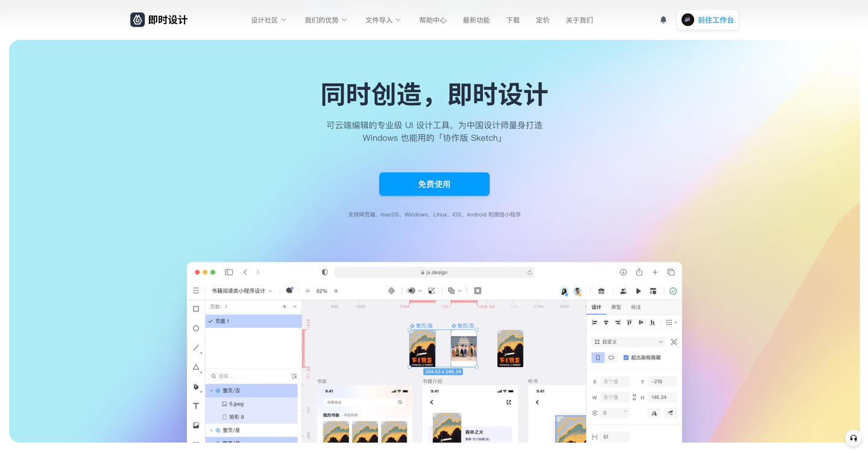Viewport: 868px width, 453px height.
Task: Click the comment bubble icon in toolbar
Action: 289,291
